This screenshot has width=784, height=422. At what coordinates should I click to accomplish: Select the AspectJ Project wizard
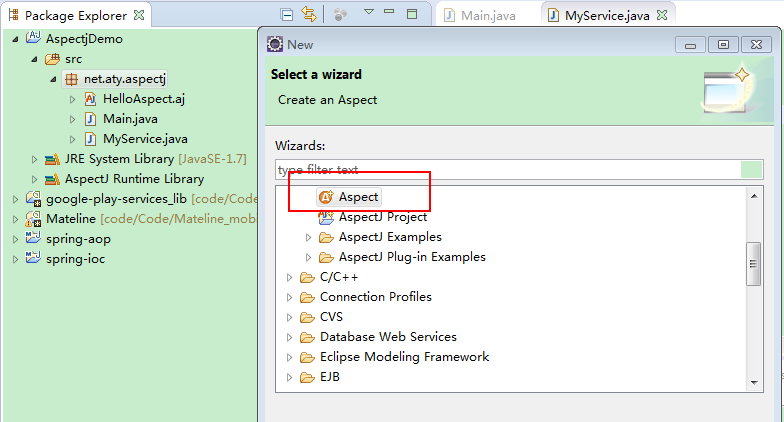click(382, 217)
